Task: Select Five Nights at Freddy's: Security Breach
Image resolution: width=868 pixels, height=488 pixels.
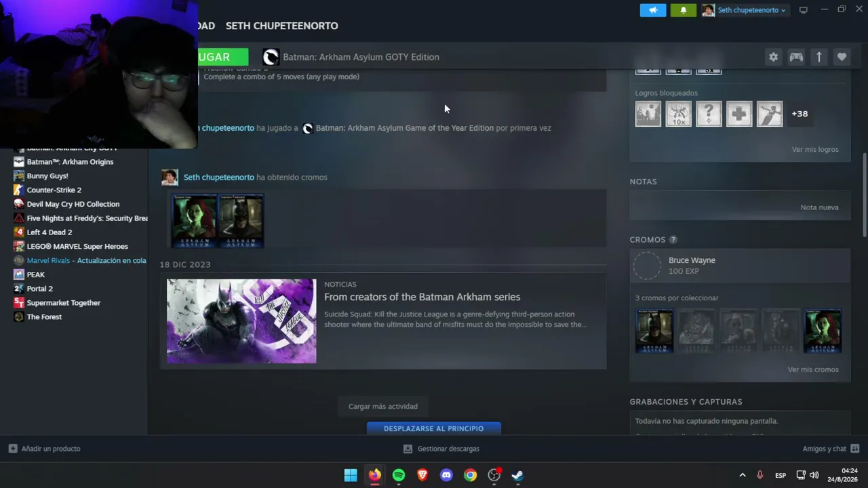Action: 87,218
